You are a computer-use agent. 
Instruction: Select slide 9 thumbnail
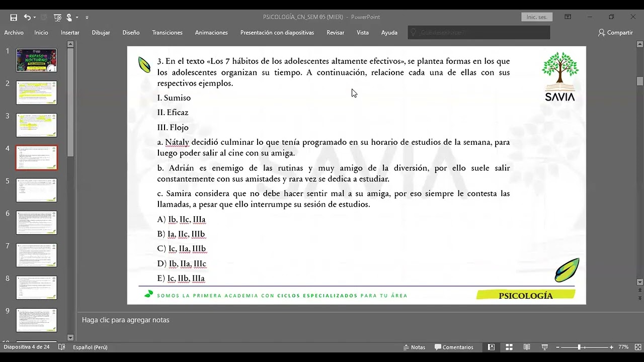point(37,320)
